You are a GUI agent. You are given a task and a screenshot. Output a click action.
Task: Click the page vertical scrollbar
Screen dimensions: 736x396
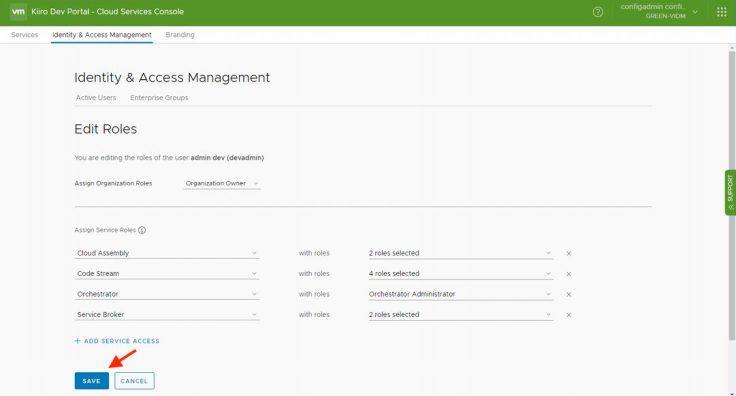point(731,195)
